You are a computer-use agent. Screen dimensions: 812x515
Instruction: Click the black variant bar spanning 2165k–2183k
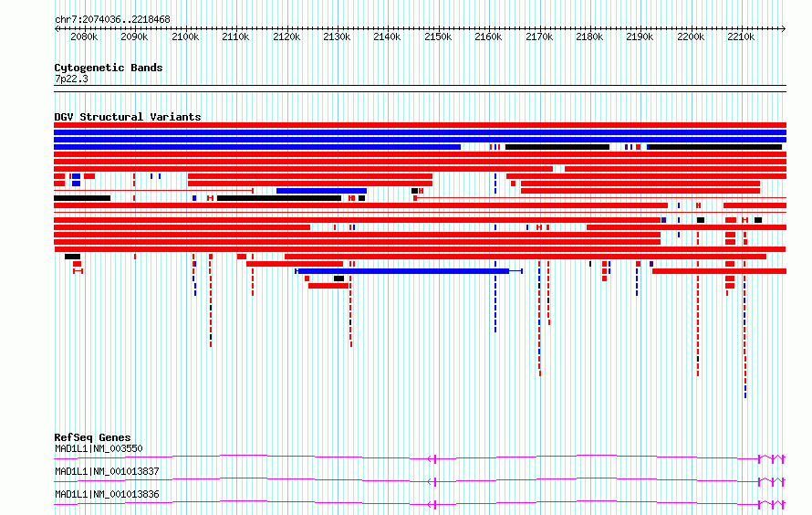pyautogui.click(x=557, y=147)
